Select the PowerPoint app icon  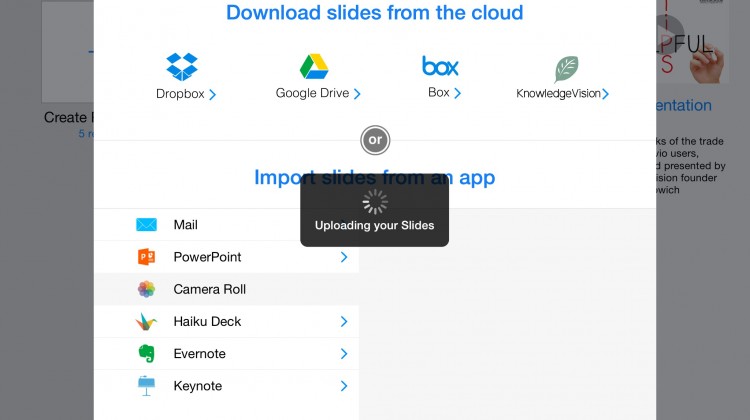146,257
